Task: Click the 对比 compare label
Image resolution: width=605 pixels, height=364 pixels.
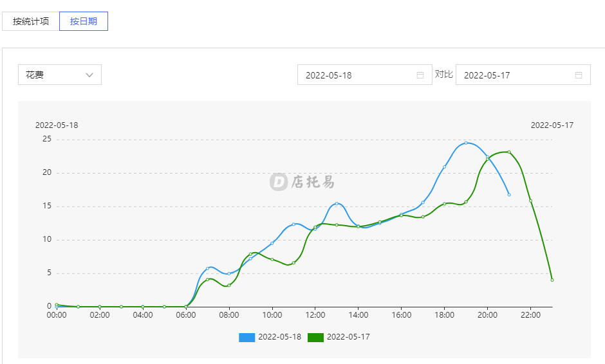Action: click(x=443, y=74)
